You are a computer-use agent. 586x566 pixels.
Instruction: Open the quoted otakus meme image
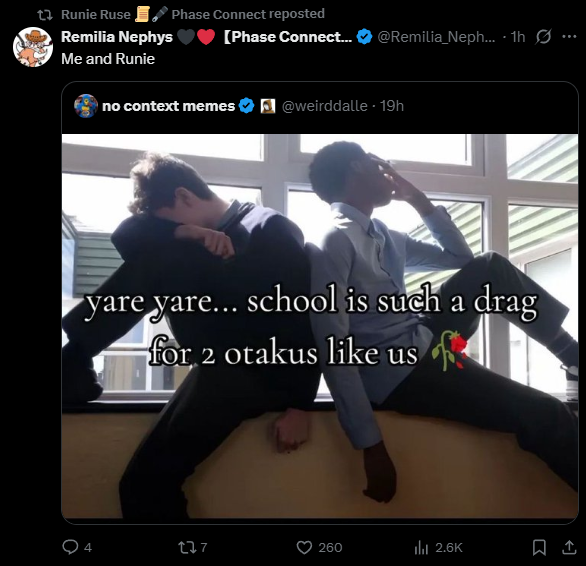coord(320,326)
